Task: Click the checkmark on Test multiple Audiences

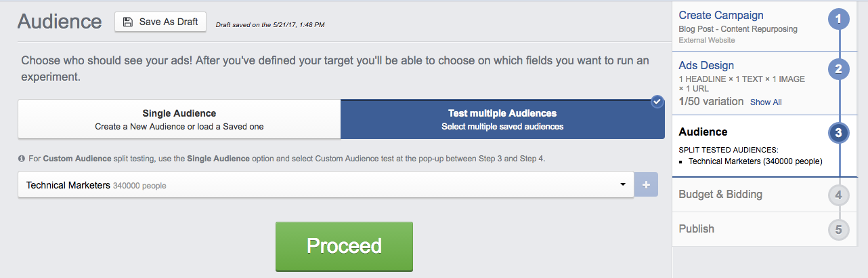Action: (657, 102)
